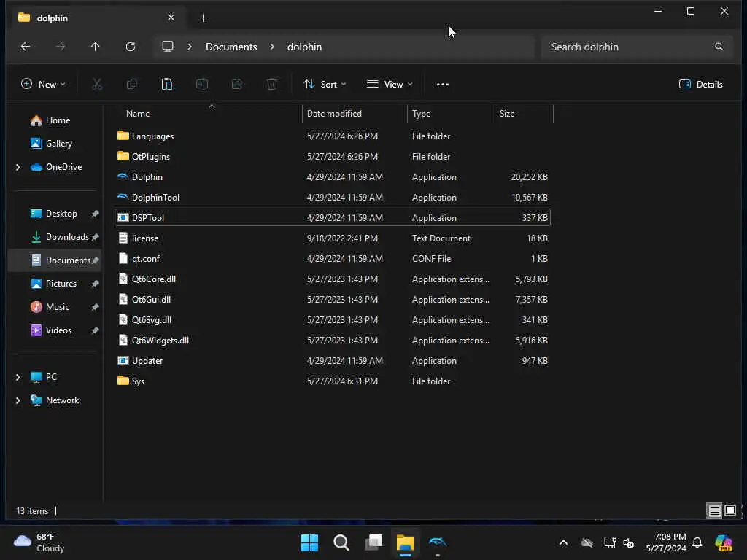Open notifications bell
The height and width of the screenshot is (560, 747).
point(697,542)
